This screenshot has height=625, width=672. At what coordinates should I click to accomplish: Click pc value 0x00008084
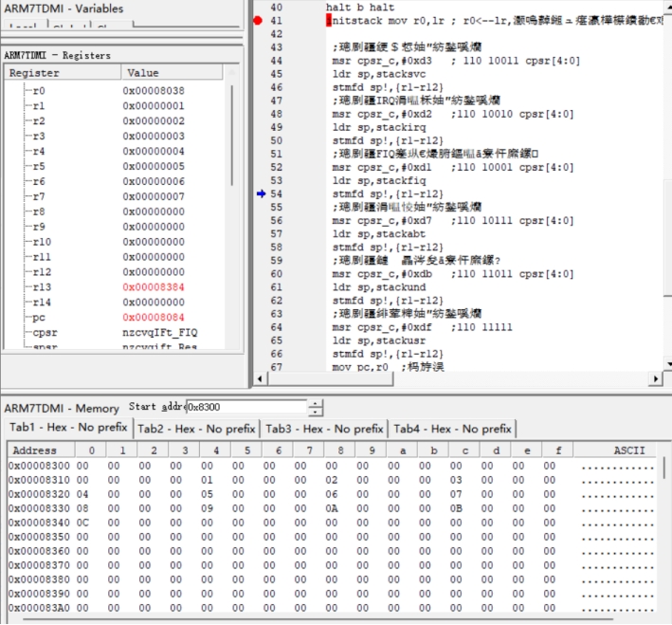point(154,318)
